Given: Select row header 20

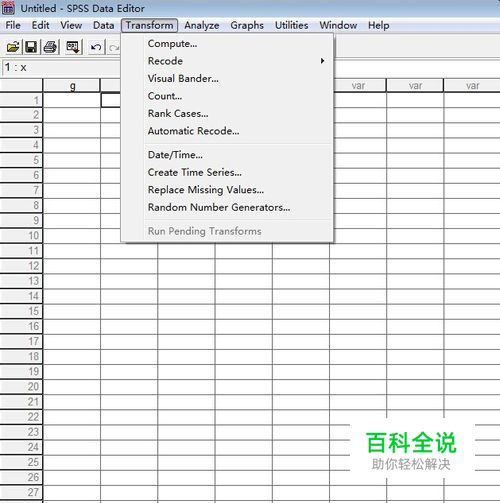Looking at the screenshot, I should point(21,387).
